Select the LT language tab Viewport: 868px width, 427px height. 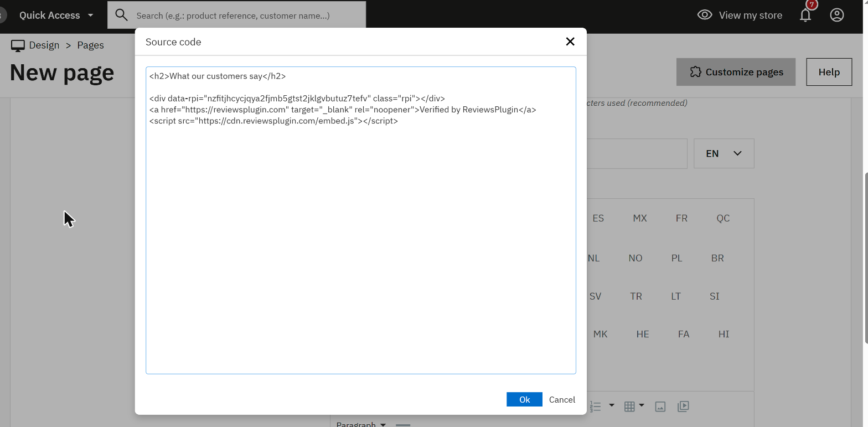(x=676, y=296)
